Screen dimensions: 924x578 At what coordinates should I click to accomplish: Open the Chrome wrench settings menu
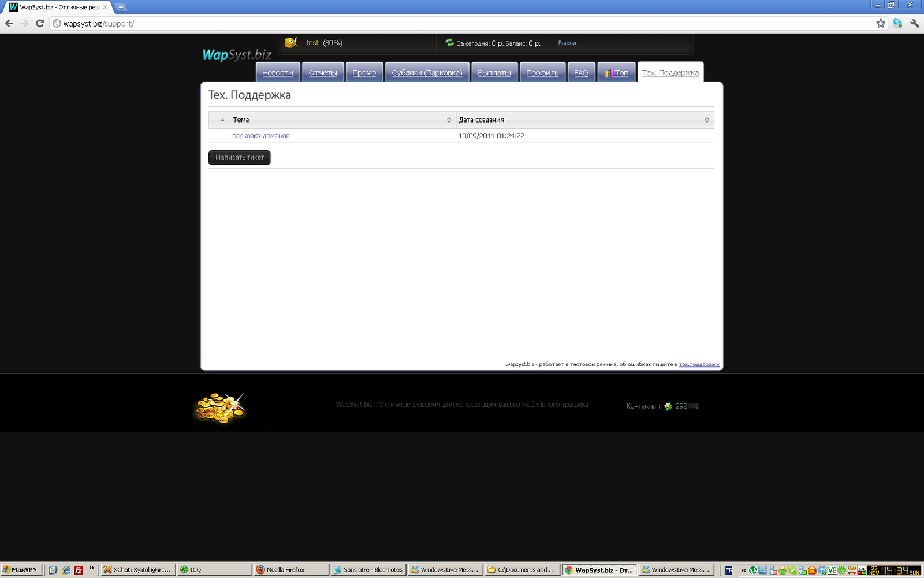pyautogui.click(x=914, y=24)
